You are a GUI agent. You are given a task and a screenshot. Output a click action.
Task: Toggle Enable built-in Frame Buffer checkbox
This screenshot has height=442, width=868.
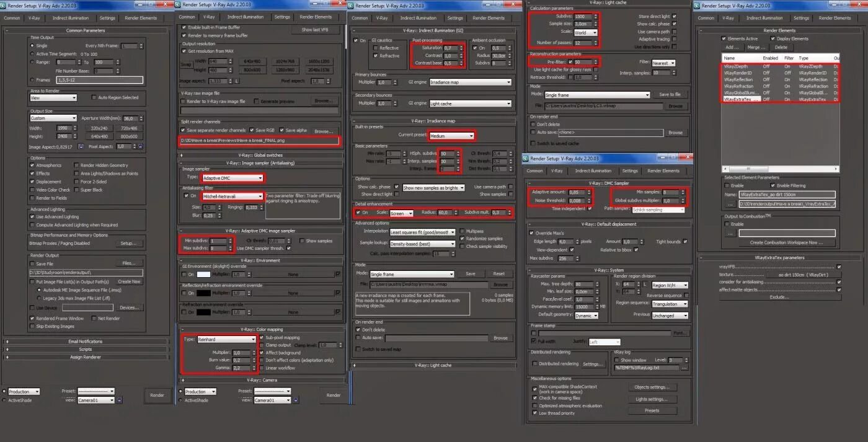pos(184,28)
